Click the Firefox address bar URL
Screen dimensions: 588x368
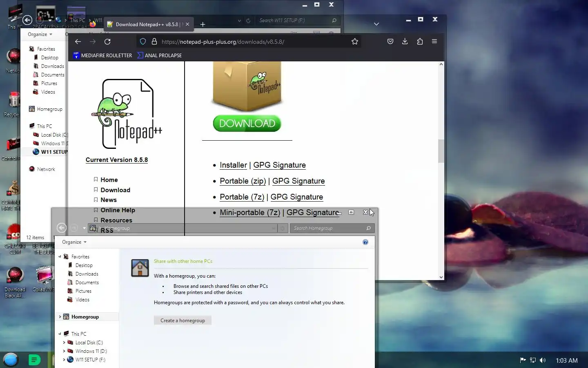[x=223, y=42]
